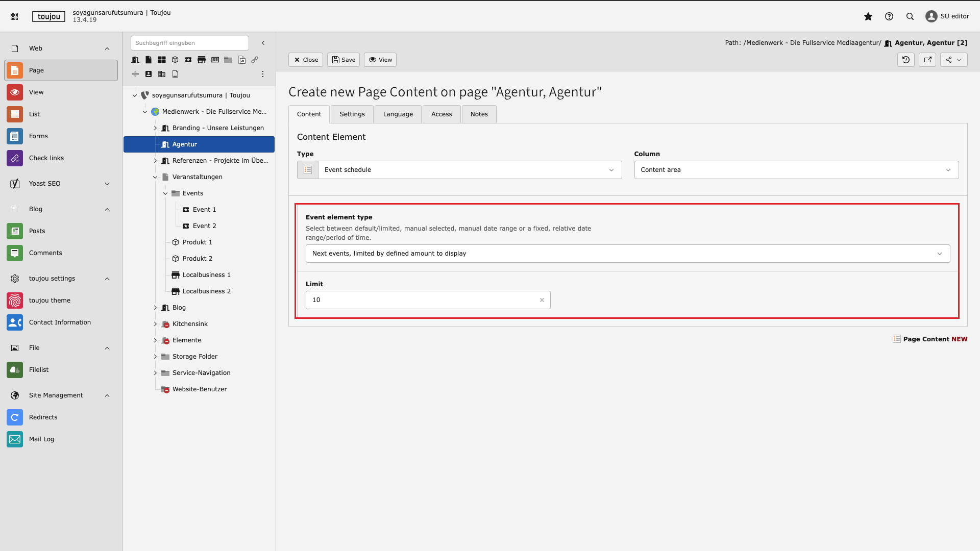Clear the Limit field value
The image size is (980, 551).
click(542, 300)
